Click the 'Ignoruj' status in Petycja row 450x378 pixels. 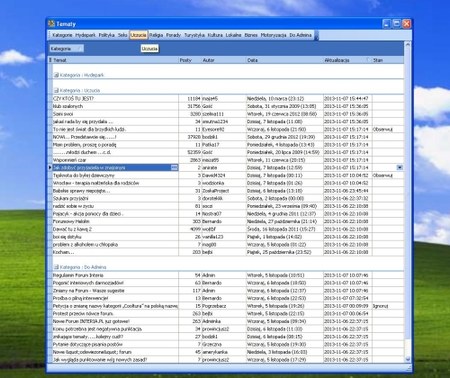(x=380, y=306)
